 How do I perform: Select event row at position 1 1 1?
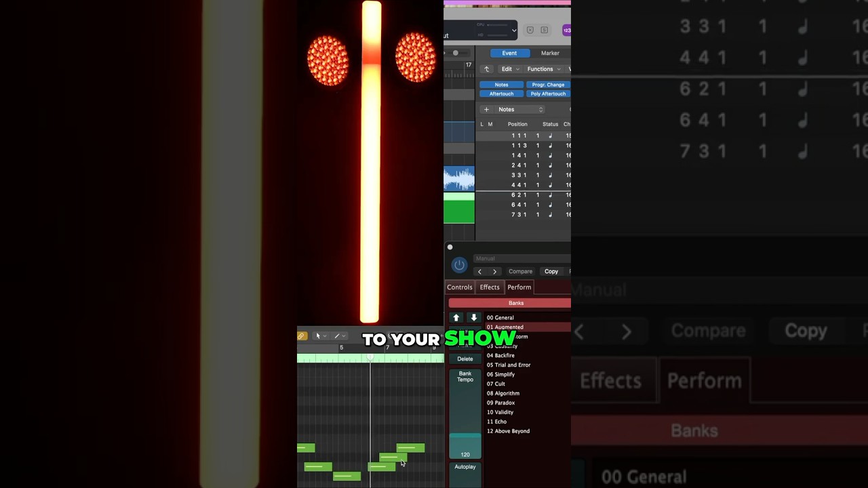coord(523,136)
